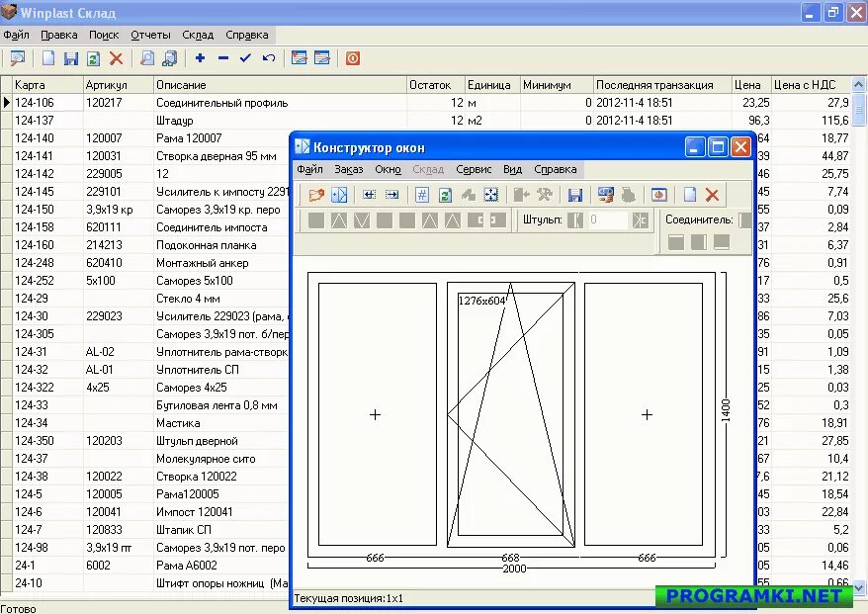Image resolution: width=868 pixels, height=614 pixels.
Task: Sort table by Остаток column header
Action: tap(436, 85)
